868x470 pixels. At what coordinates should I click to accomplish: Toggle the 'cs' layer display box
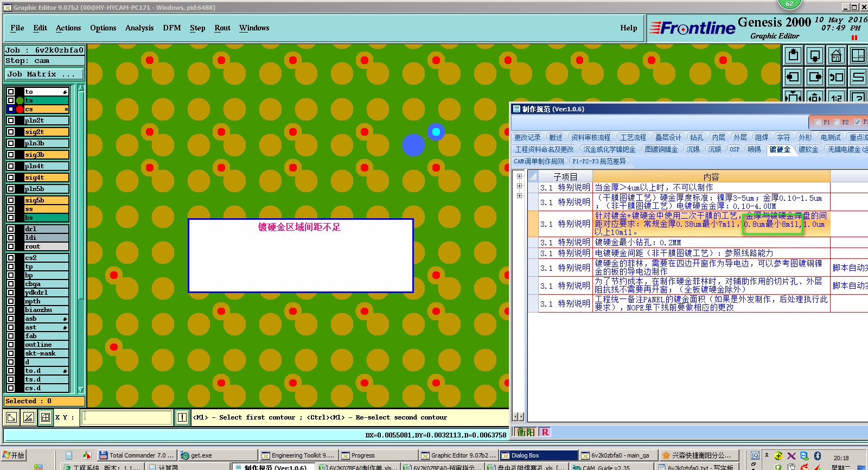pos(11,109)
